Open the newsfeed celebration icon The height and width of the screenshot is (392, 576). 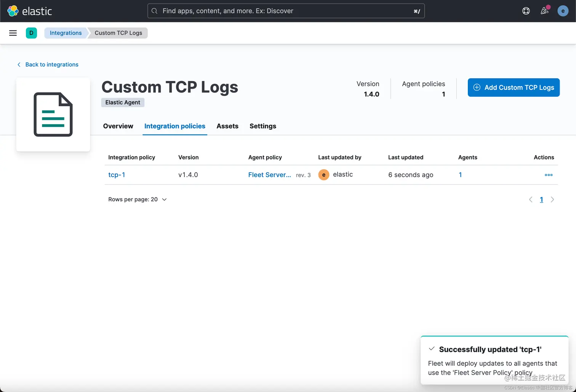tap(545, 11)
